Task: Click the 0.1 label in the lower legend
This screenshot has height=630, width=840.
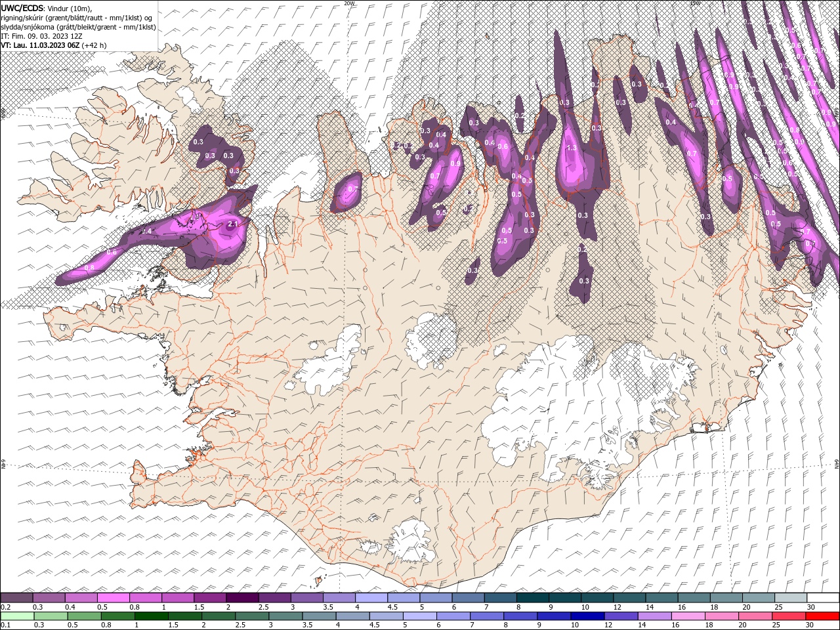Action: [5, 625]
